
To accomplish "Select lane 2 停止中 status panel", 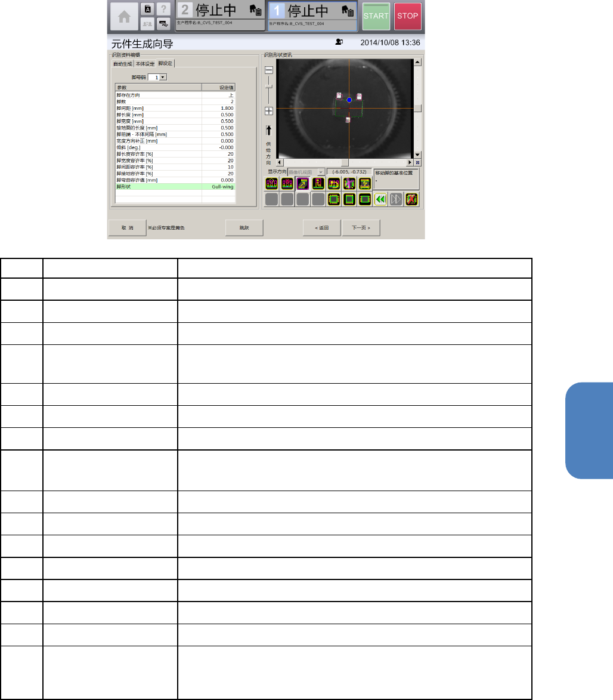I will tap(220, 16).
